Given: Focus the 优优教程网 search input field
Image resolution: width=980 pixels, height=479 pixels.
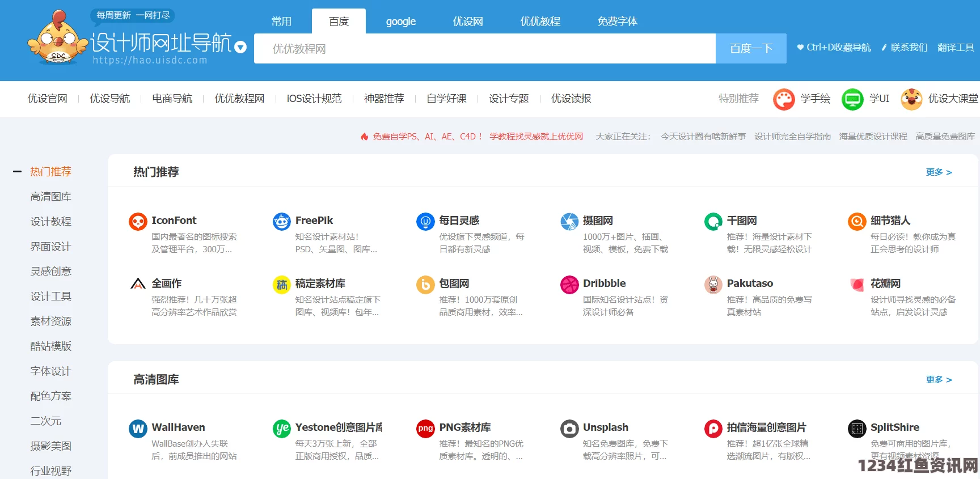Looking at the screenshot, I should pyautogui.click(x=485, y=48).
